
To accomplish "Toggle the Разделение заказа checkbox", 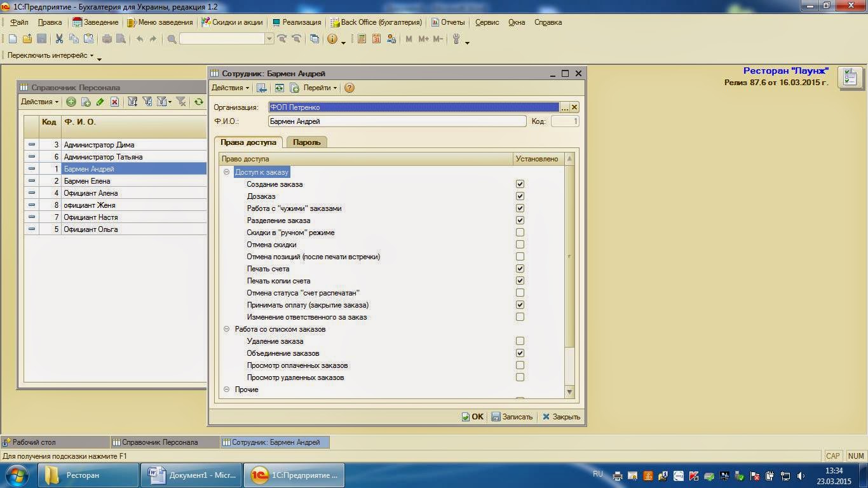I will point(520,220).
